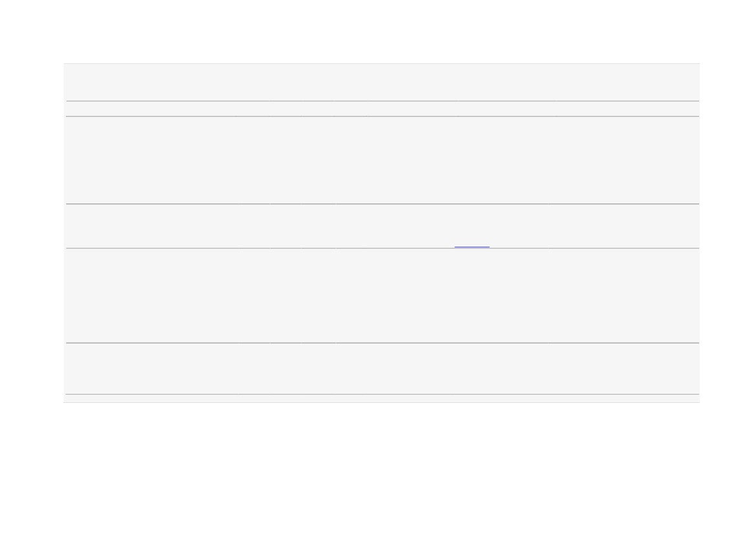Select the table header row area
The image size is (756, 534).
point(383,82)
